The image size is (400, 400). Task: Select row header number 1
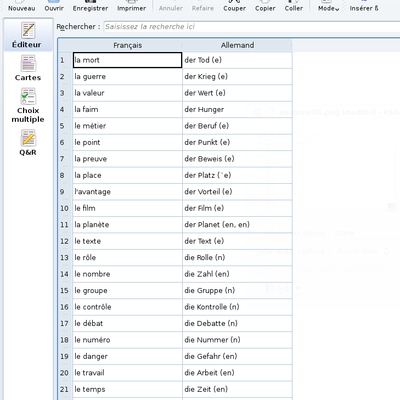(65, 60)
